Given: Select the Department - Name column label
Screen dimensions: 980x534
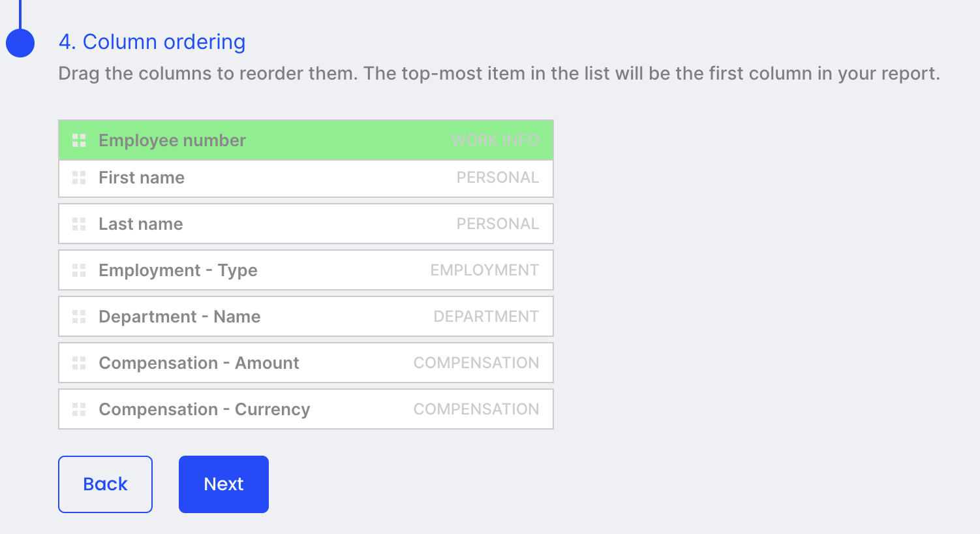Looking at the screenshot, I should pos(179,317).
